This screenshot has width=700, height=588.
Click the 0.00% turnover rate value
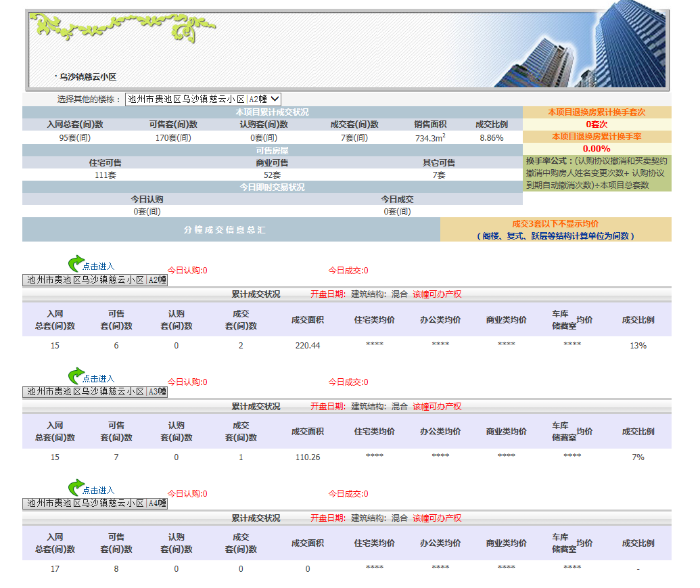click(x=597, y=149)
